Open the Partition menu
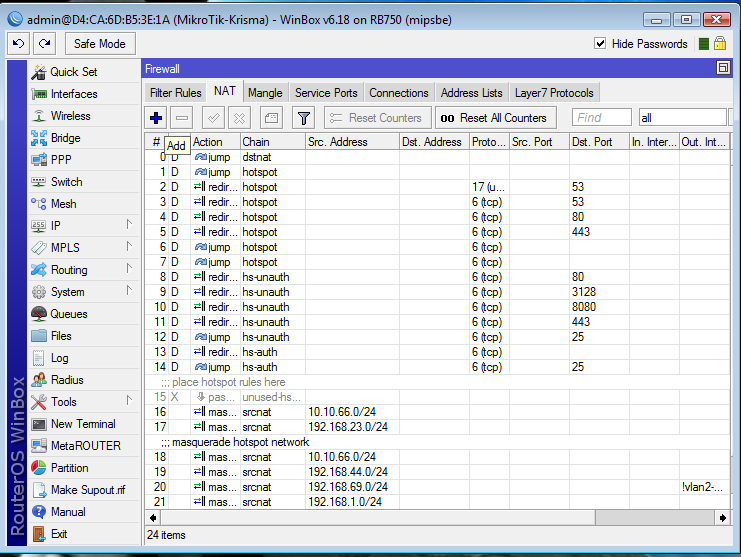Viewport: 741px width, 557px height. 84,468
